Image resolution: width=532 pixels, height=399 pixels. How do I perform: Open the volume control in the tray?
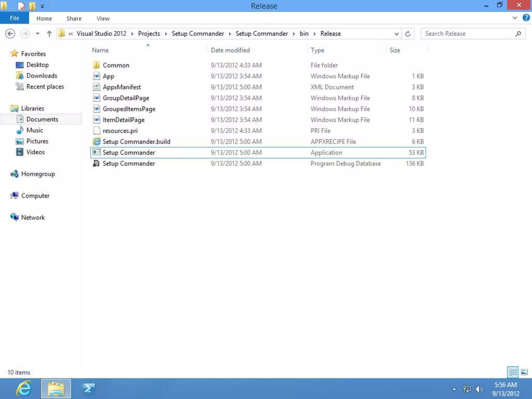[x=479, y=389]
